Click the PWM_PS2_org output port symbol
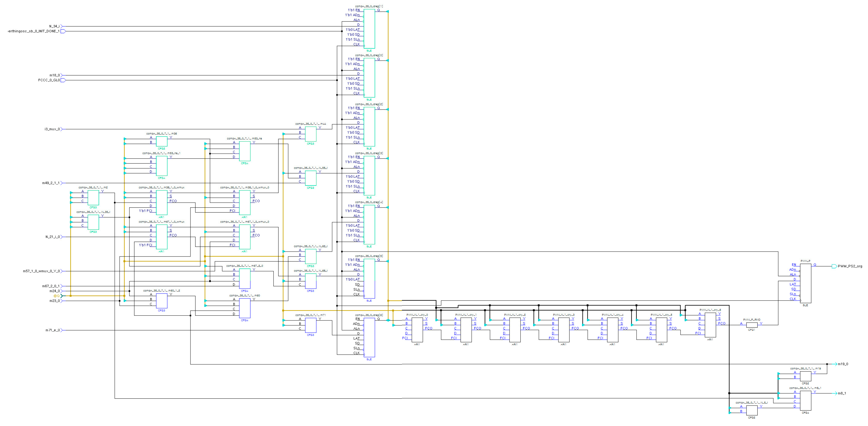 (x=834, y=266)
